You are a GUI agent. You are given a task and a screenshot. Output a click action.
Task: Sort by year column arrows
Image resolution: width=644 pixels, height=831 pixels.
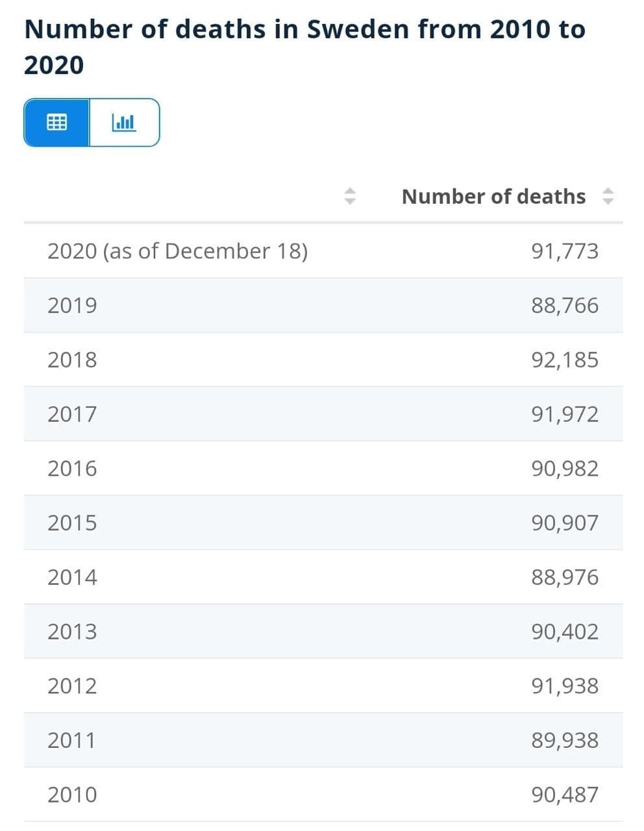[350, 196]
